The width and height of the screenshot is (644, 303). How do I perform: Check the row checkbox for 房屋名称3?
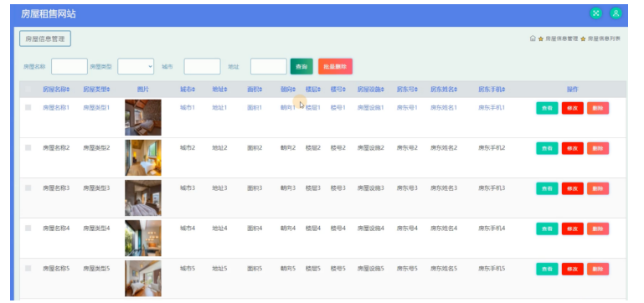pyautogui.click(x=28, y=187)
